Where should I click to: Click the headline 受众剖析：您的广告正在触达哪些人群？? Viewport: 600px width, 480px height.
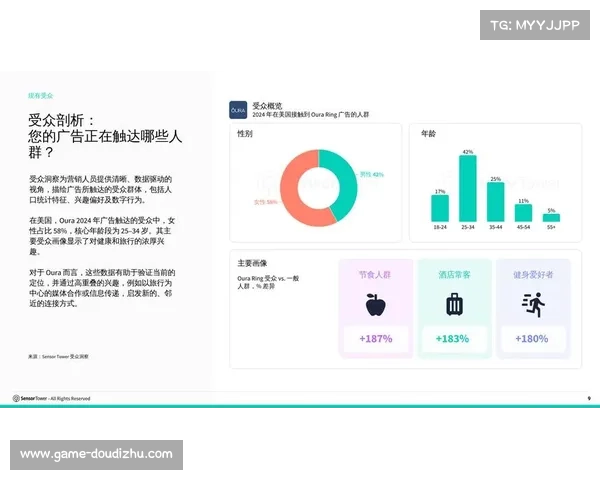pyautogui.click(x=105, y=136)
